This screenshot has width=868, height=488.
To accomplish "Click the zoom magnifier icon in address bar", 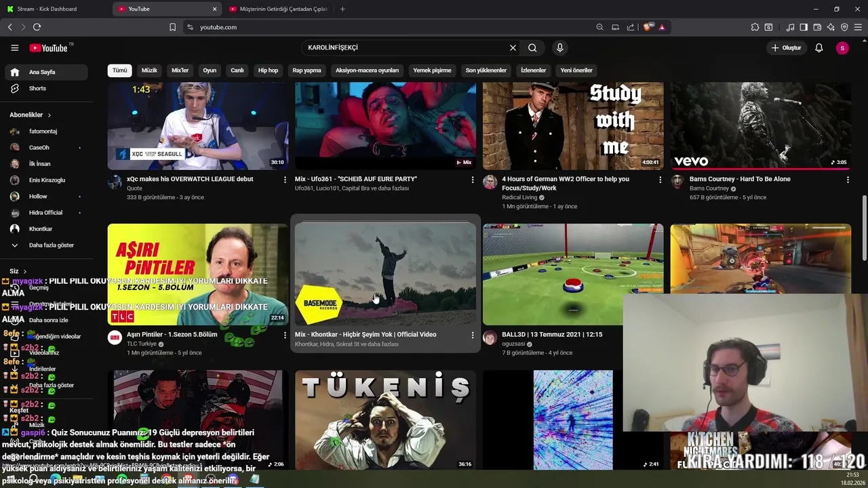I will click(599, 27).
